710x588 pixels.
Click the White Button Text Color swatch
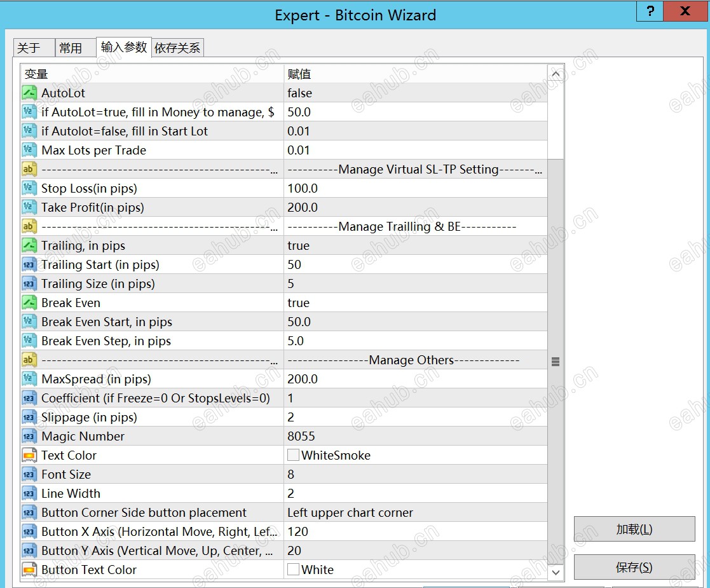tap(293, 569)
